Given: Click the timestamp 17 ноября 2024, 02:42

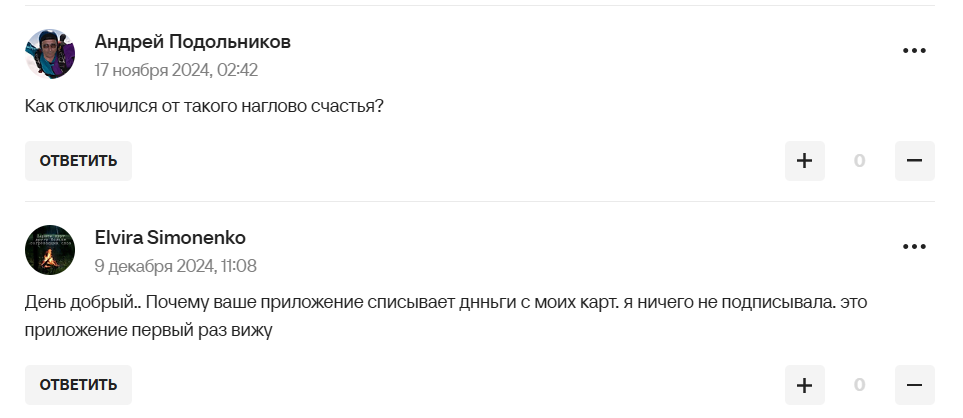Looking at the screenshot, I should [176, 70].
